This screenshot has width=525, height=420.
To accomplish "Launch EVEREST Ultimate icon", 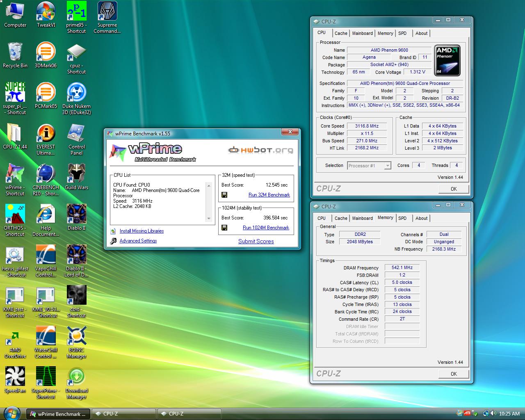I will pyautogui.click(x=46, y=139).
